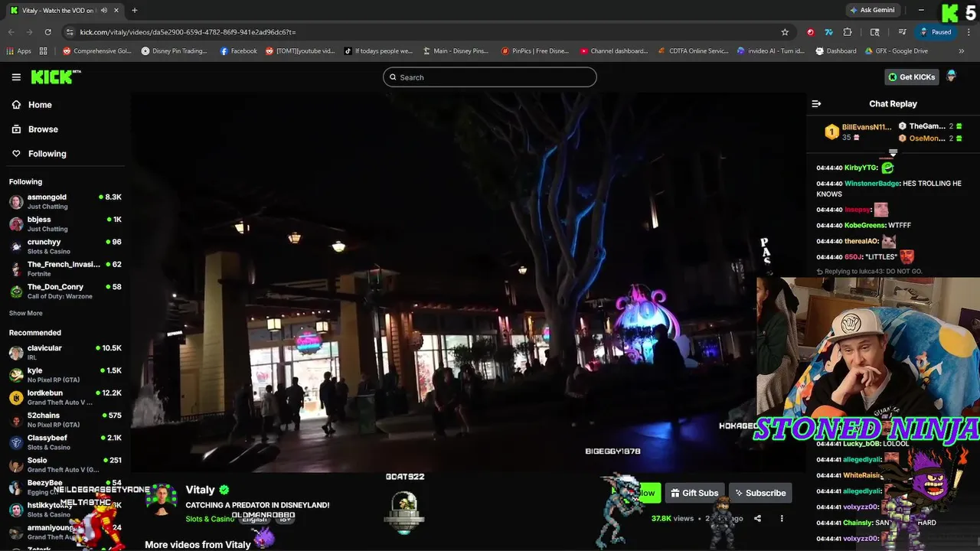Open the browser Extensions puzzle icon
This screenshot has height=551, width=980.
(x=848, y=32)
